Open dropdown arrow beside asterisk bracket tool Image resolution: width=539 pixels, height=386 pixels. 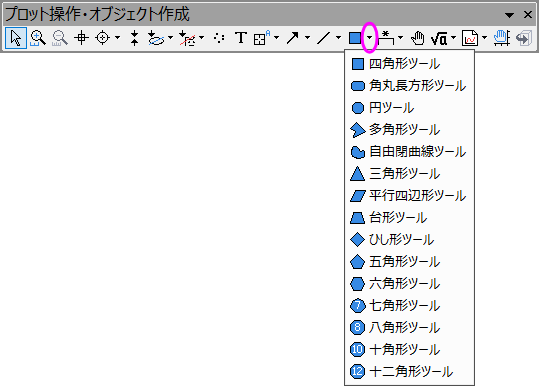[400, 38]
